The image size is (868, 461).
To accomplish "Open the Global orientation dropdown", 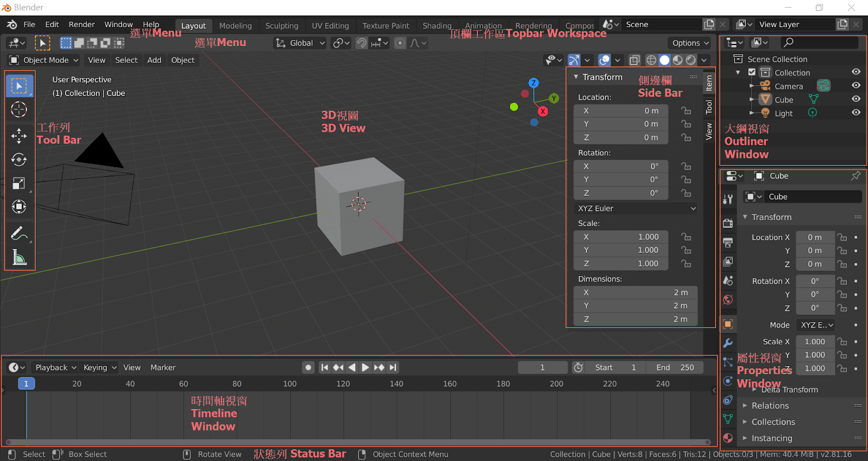I will 300,43.
